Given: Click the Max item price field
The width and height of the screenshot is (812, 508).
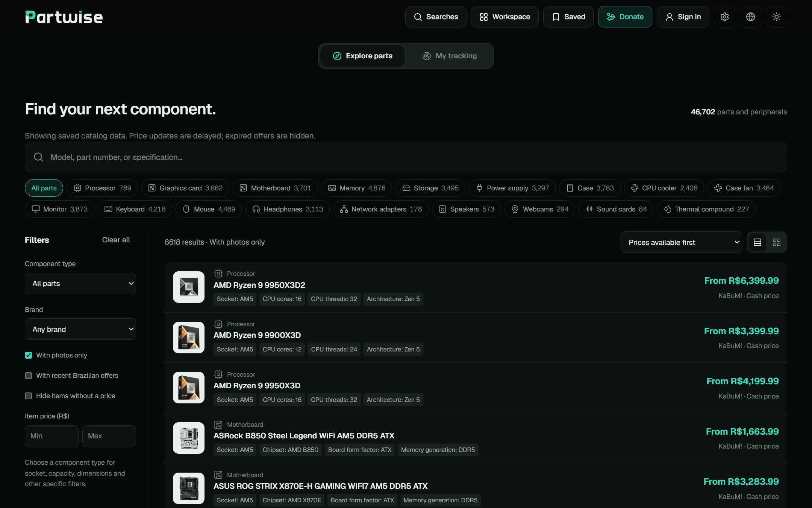Looking at the screenshot, I should (x=109, y=436).
